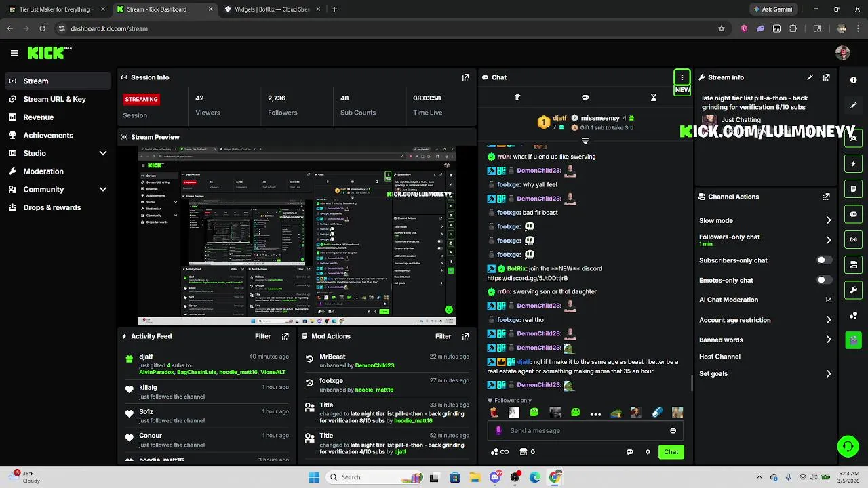
Task: Open Discord from the Windows taskbar
Action: click(x=495, y=477)
